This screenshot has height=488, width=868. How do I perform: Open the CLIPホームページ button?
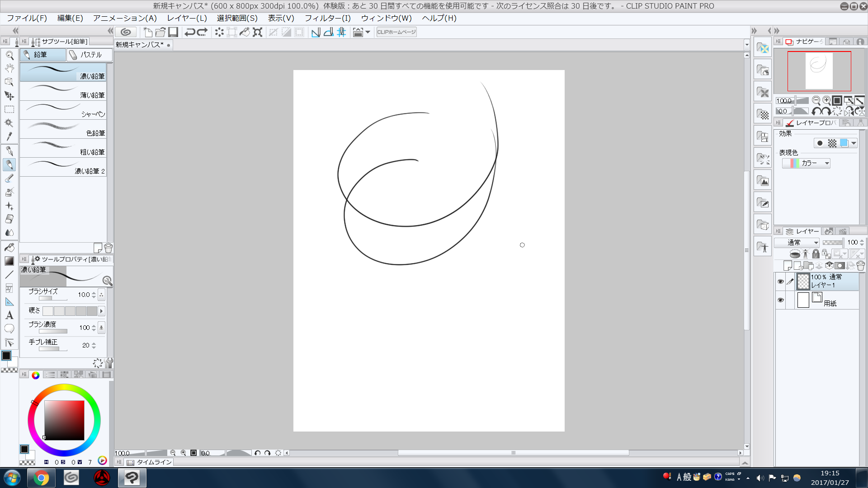396,32
